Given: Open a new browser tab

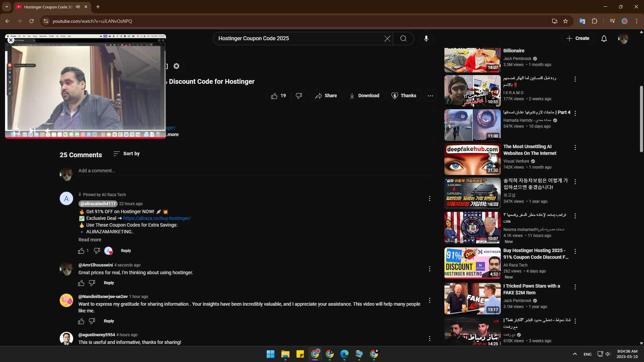Looking at the screenshot, I should (x=98, y=7).
